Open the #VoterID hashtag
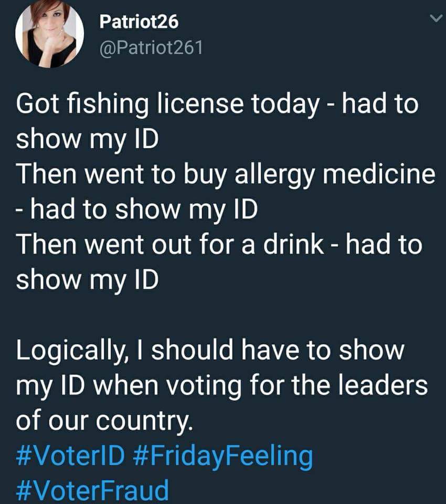The width and height of the screenshot is (446, 504). [x=70, y=456]
